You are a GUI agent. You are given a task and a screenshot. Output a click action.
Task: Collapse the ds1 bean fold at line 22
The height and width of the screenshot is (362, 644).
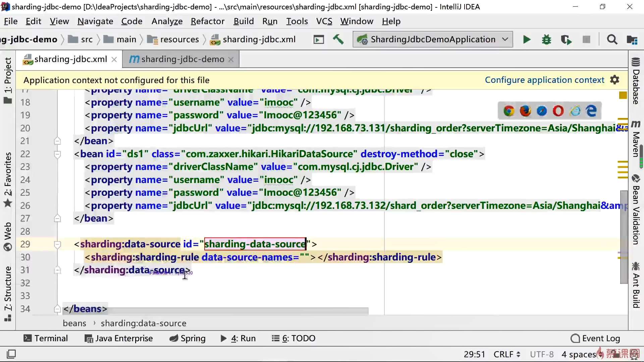pyautogui.click(x=57, y=154)
